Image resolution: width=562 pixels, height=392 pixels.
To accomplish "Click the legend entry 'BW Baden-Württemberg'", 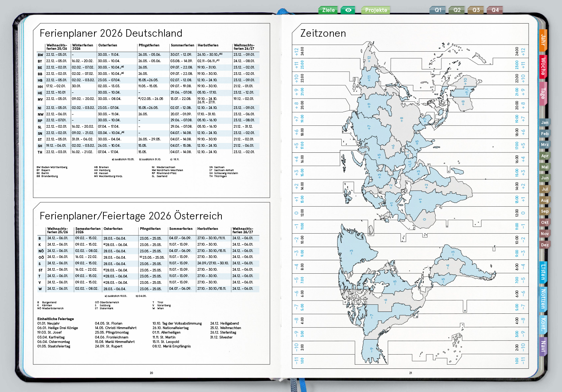I will point(52,167).
